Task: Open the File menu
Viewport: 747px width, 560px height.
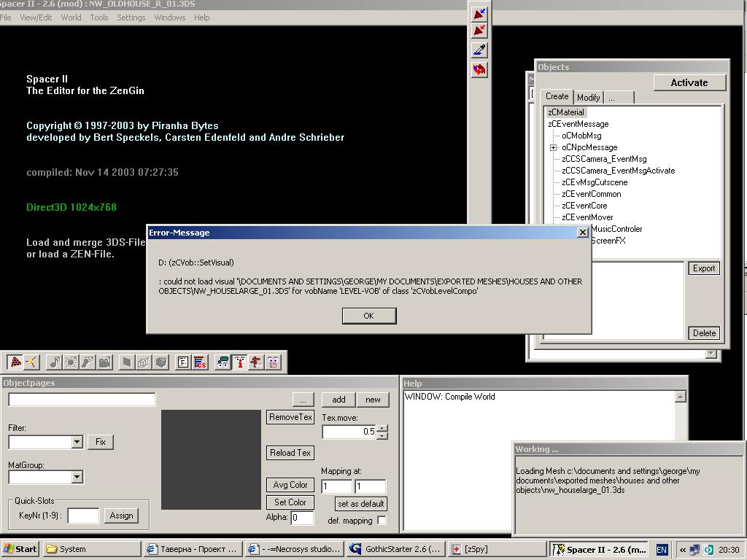Action: [x=5, y=17]
